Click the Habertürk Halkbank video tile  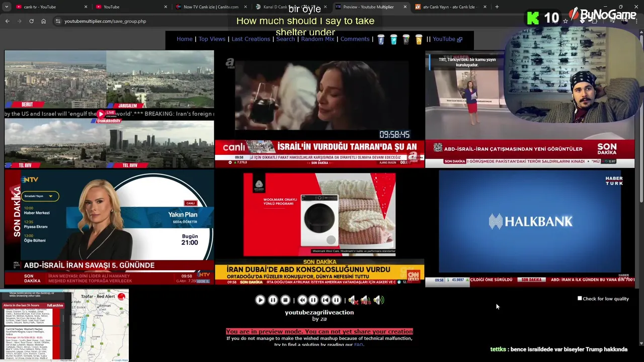pos(530,228)
